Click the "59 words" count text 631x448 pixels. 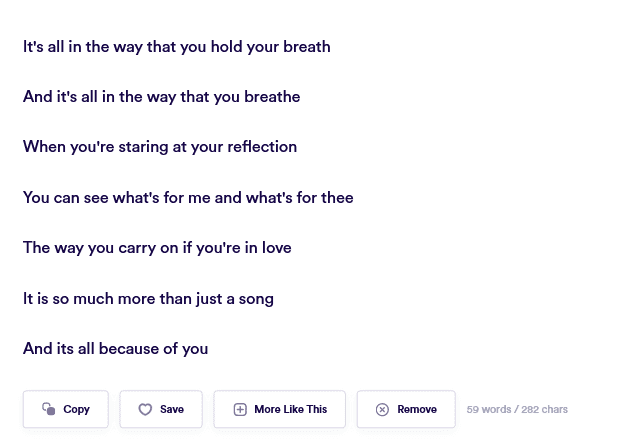point(488,409)
